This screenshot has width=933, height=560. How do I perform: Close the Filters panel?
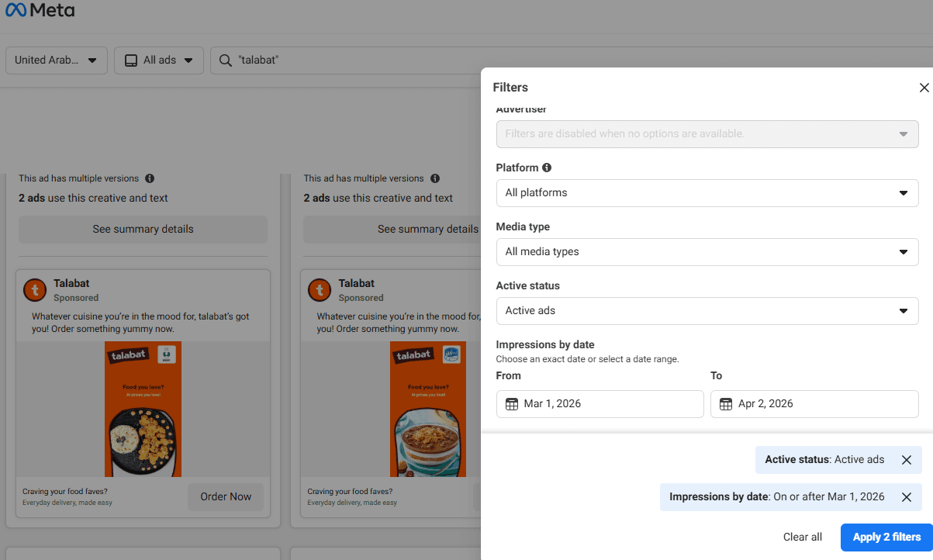click(924, 88)
